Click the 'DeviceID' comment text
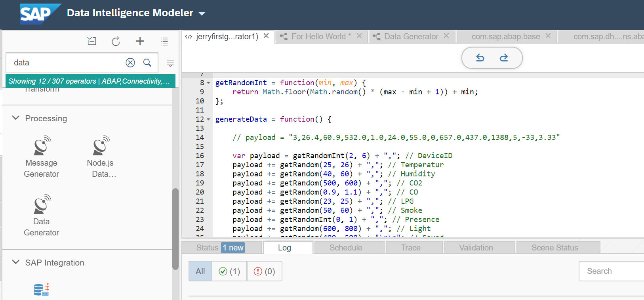Image resolution: width=644 pixels, height=300 pixels. pyautogui.click(x=435, y=156)
